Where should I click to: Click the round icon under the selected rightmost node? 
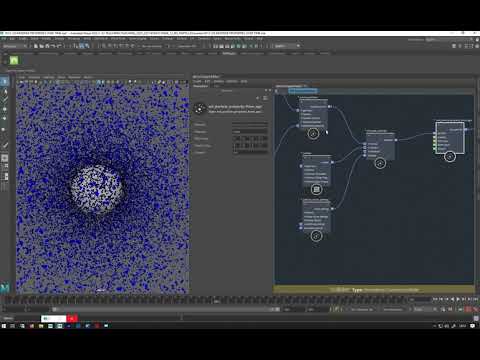tap(450, 156)
